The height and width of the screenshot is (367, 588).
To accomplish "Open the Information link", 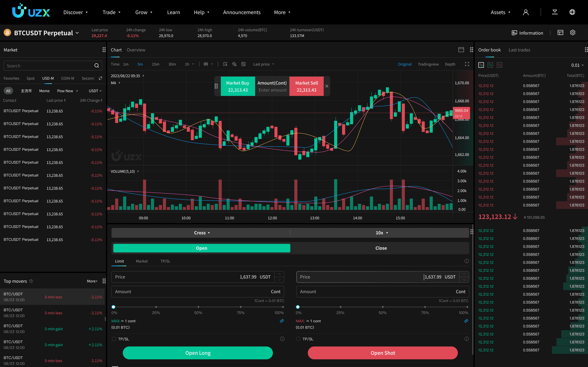I will 527,33.
